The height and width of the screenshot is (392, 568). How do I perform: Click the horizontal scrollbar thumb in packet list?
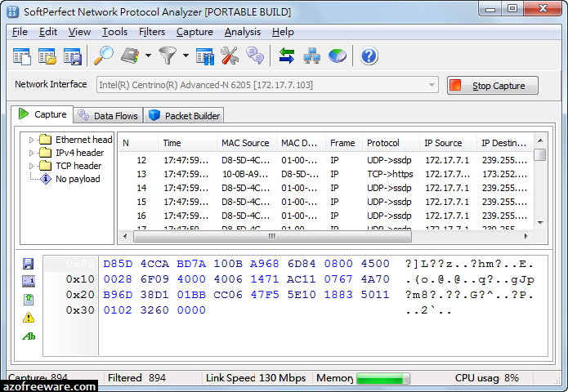(272, 236)
